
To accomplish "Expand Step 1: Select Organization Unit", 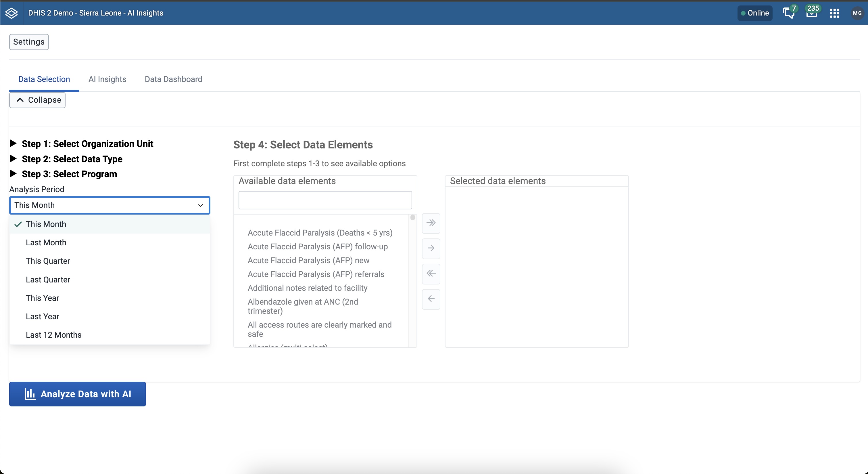I will tap(88, 144).
